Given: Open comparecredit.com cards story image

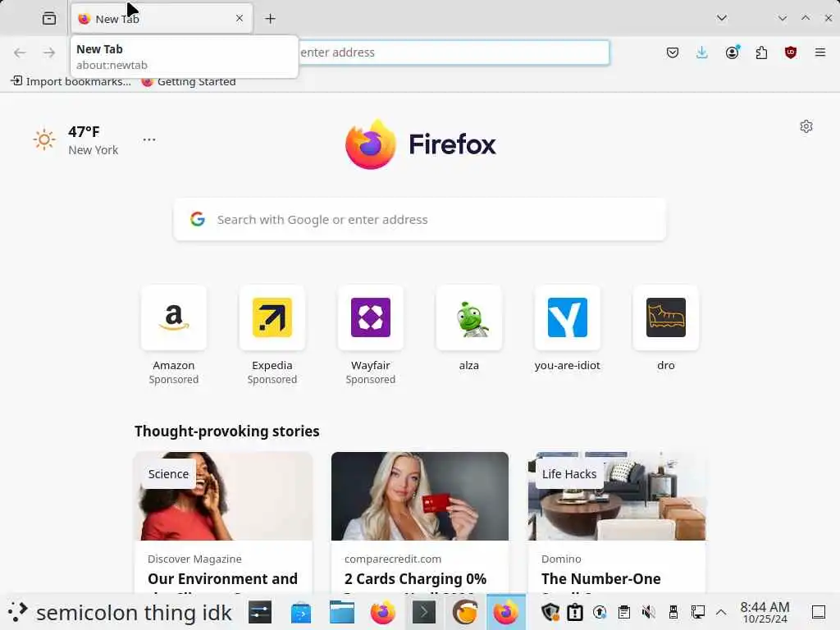Looking at the screenshot, I should click(420, 496).
